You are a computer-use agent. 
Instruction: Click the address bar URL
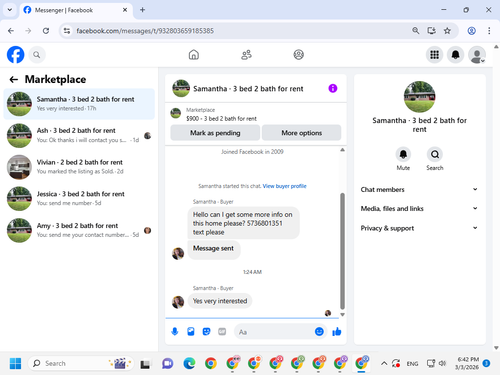(145, 31)
